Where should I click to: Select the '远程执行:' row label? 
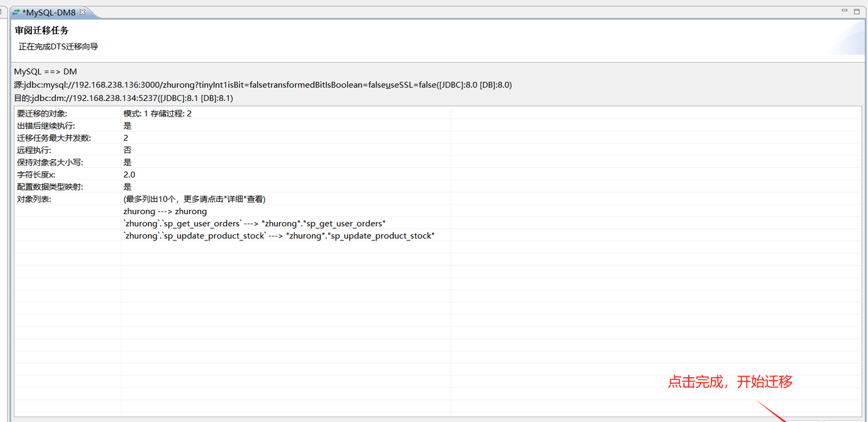34,150
